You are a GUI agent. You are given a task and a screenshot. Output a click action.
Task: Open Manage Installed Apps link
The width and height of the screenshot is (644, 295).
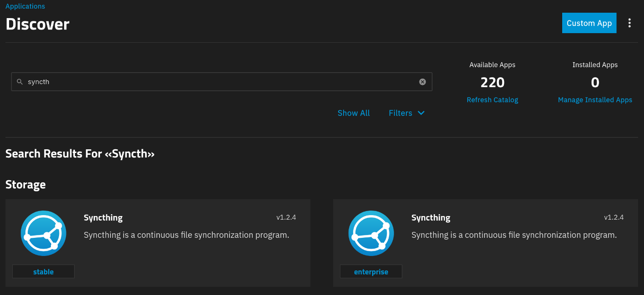(x=595, y=100)
